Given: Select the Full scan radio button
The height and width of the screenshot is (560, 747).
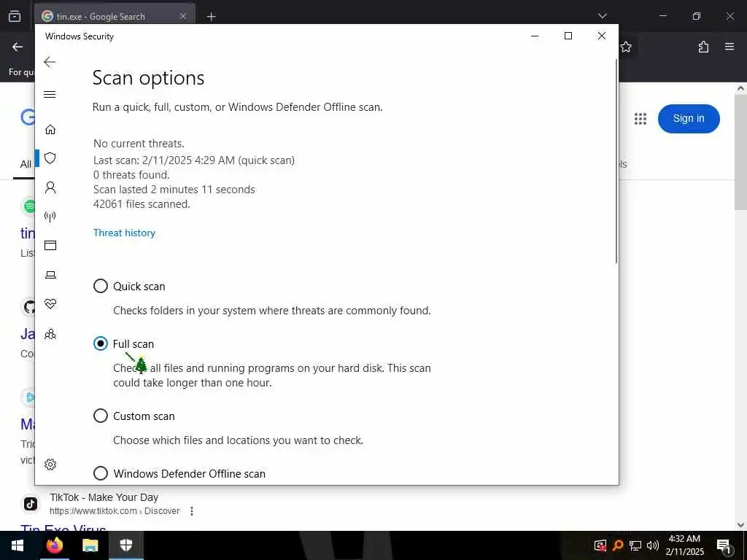Looking at the screenshot, I should tap(101, 343).
